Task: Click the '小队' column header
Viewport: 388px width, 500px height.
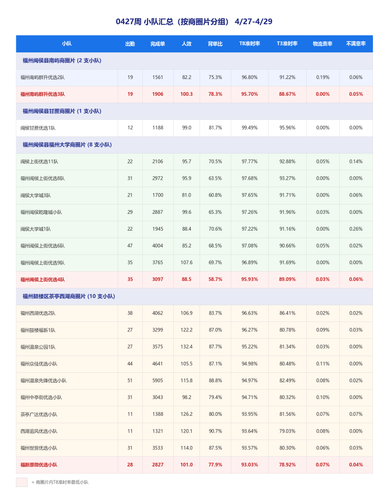Action: pyautogui.click(x=67, y=44)
